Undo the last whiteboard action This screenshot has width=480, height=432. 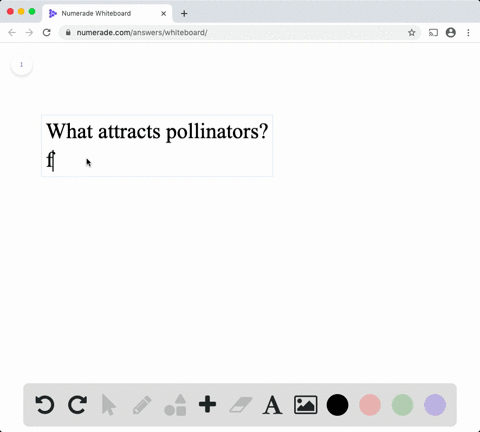click(45, 405)
